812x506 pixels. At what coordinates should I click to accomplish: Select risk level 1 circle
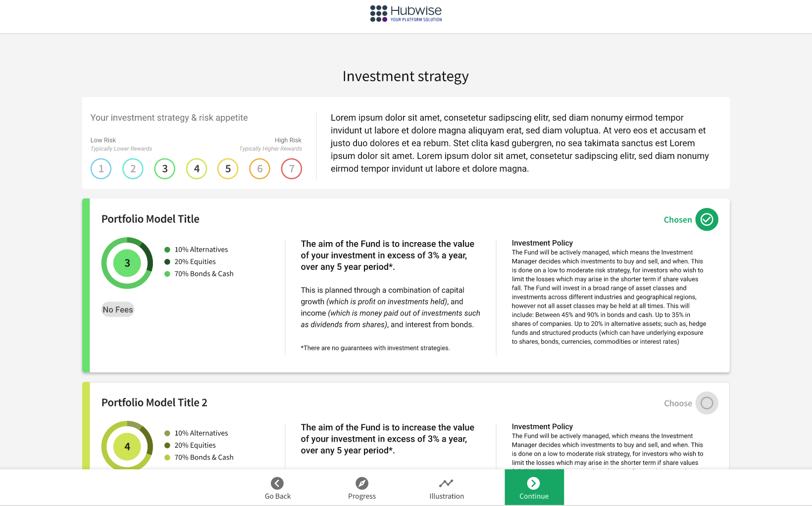pos(101,169)
